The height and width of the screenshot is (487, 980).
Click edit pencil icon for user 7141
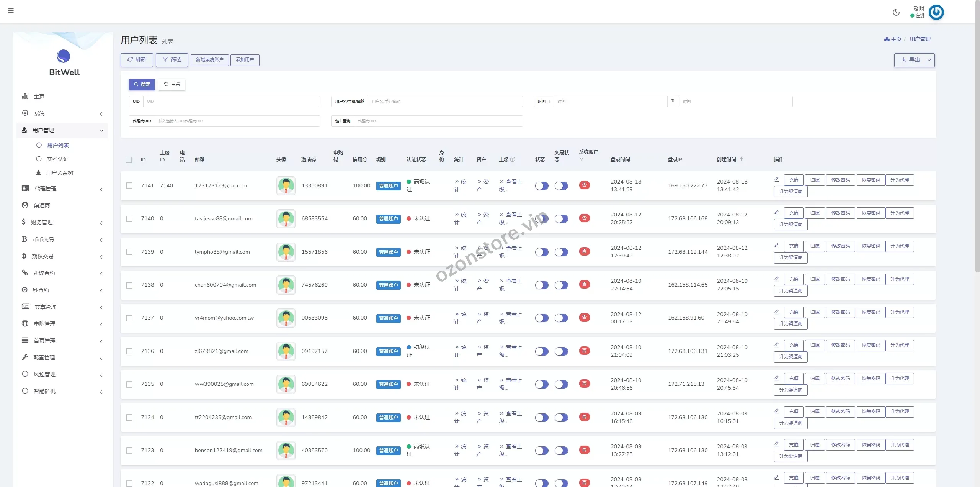777,179
